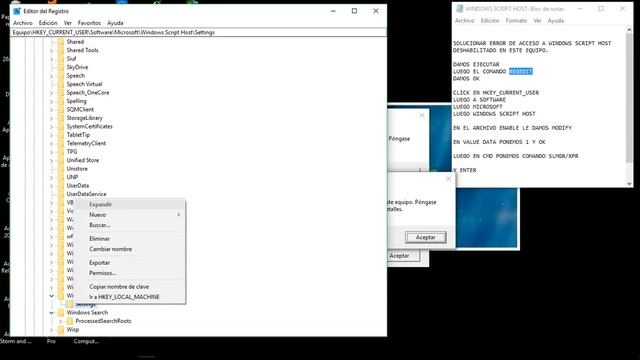The width and height of the screenshot is (640, 360).
Task: Select the UNP folder icon
Action: pos(61,177)
